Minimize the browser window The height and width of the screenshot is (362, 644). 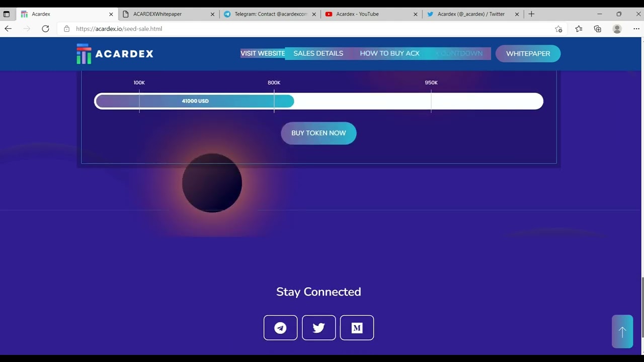(599, 14)
